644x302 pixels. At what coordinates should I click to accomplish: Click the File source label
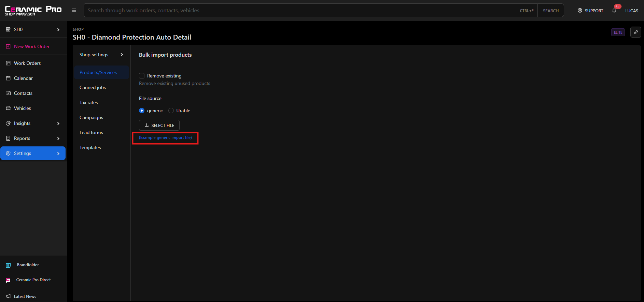tap(150, 98)
